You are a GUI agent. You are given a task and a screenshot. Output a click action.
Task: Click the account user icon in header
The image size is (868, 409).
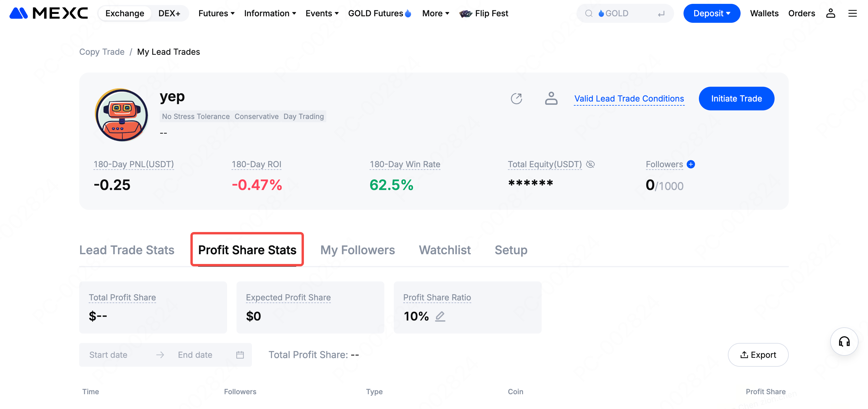(830, 14)
